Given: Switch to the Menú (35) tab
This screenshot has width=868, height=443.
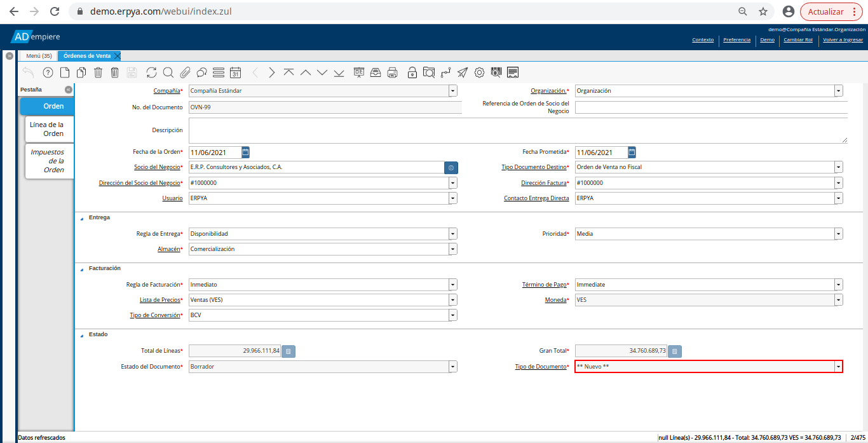Looking at the screenshot, I should 39,56.
